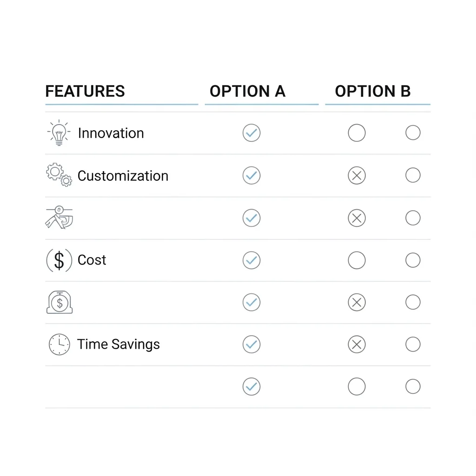Select the first empty Option B circle for Innovation

click(357, 133)
